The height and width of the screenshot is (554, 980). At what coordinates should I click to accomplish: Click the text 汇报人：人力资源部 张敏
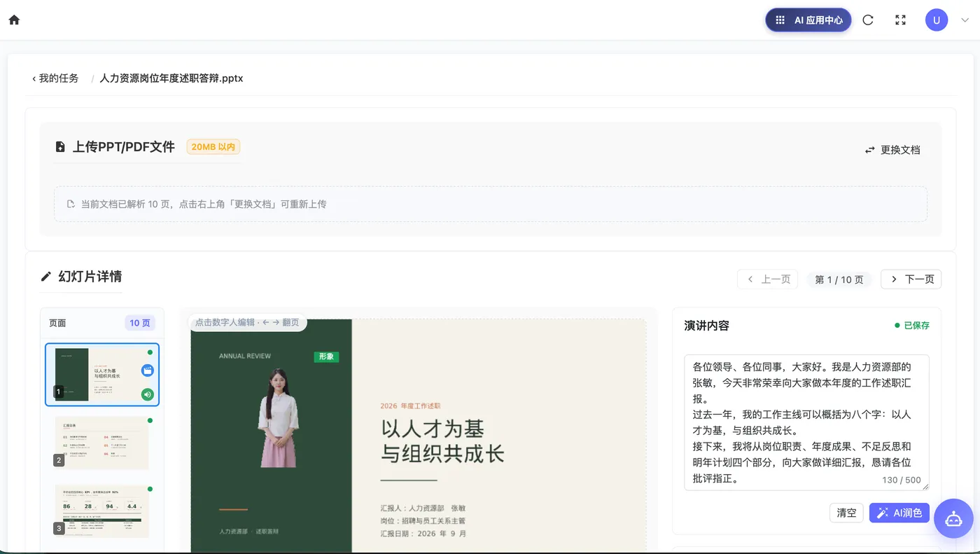pos(423,508)
